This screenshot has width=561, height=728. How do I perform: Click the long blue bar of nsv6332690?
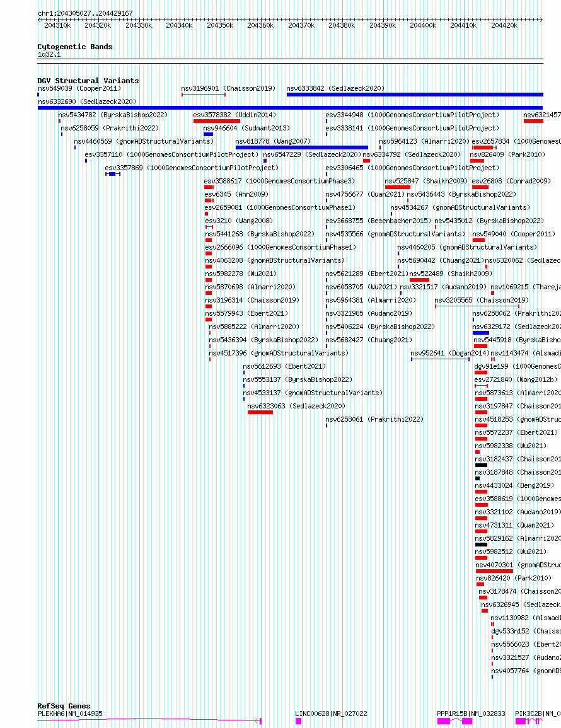(x=290, y=108)
